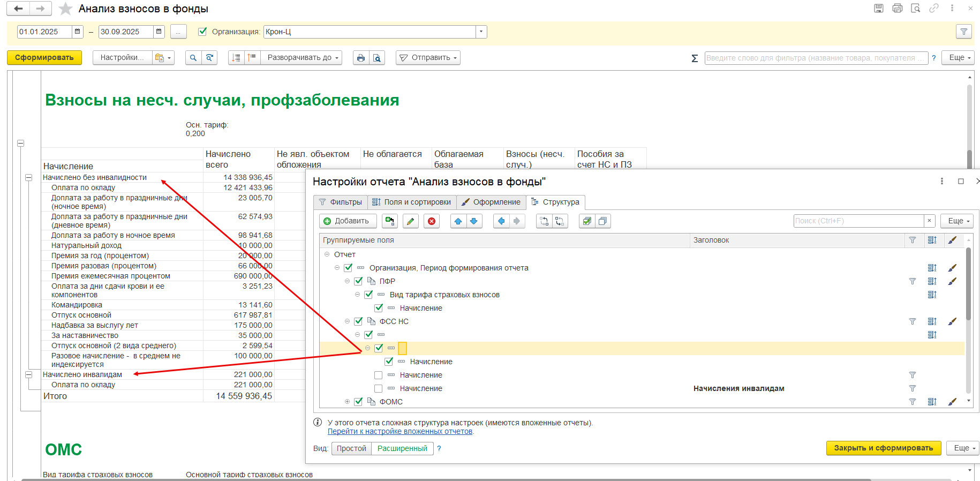Screen dimensions: 980x481
Task: Click the Закрыть и сформировать button
Action: 883,448
